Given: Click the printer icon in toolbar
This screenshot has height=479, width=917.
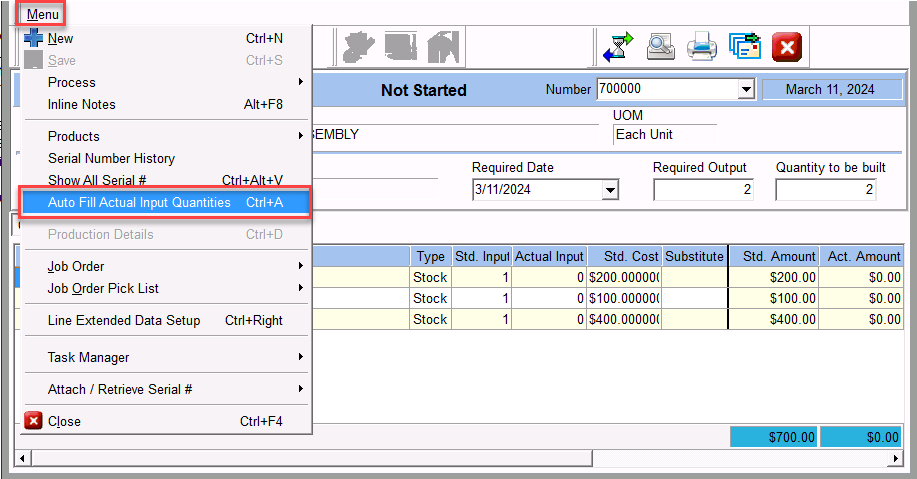Looking at the screenshot, I should point(701,46).
